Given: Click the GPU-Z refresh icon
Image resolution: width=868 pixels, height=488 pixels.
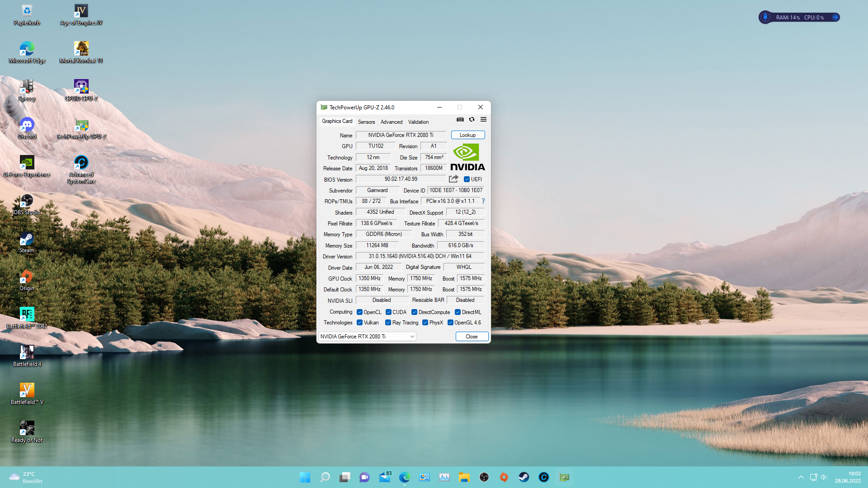Looking at the screenshot, I should [472, 119].
